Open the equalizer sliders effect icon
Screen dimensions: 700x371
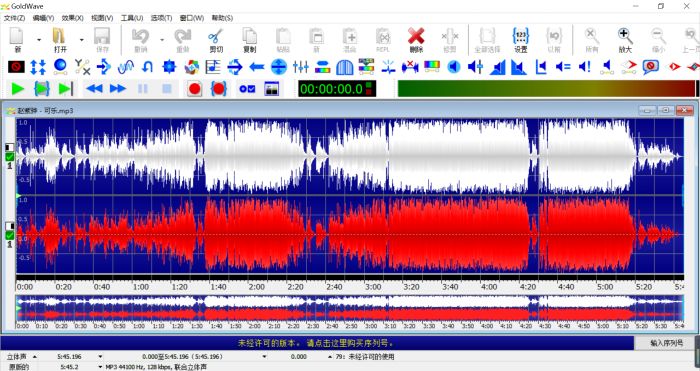click(300, 67)
